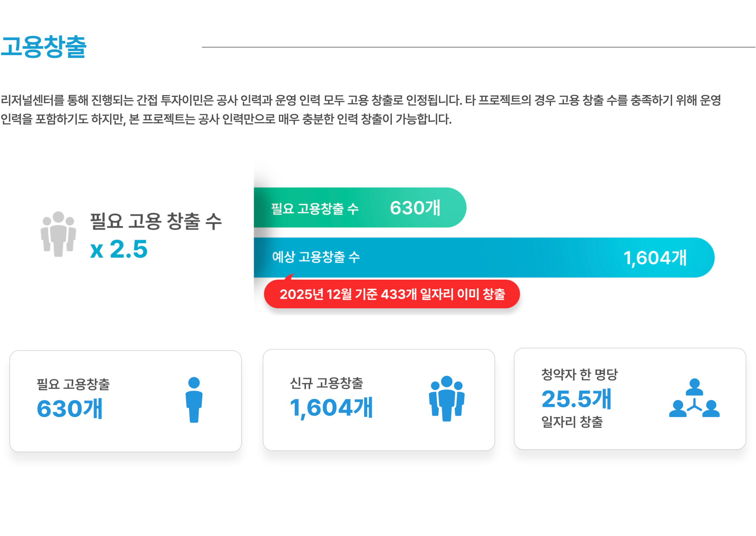
Task: Click the red 433개 일자리 callout bubble
Action: click(392, 294)
